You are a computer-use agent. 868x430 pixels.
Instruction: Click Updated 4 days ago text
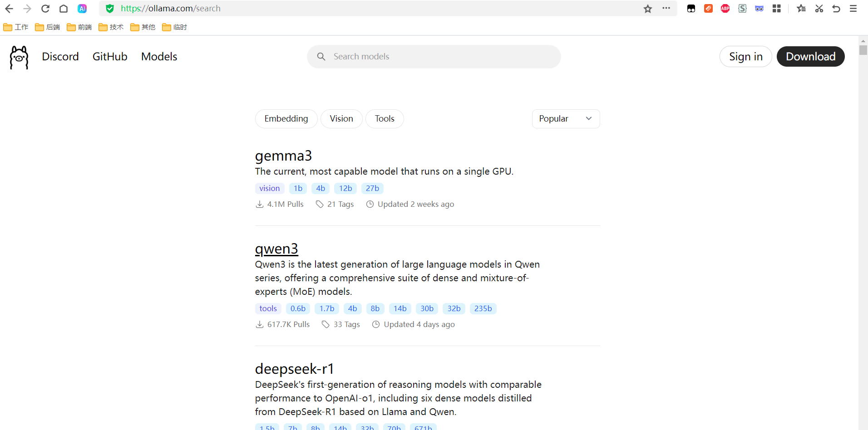pyautogui.click(x=419, y=324)
